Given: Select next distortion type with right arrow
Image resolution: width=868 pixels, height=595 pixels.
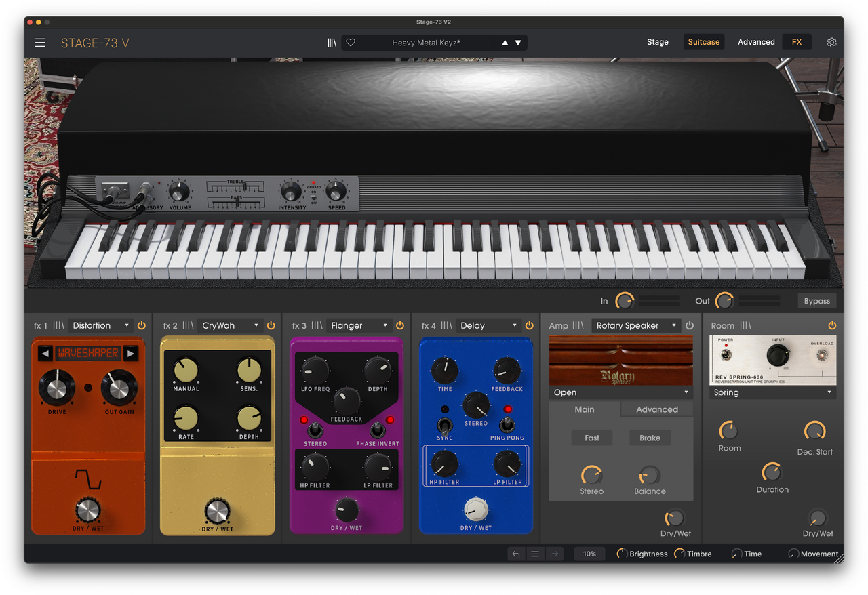Looking at the screenshot, I should (x=131, y=353).
